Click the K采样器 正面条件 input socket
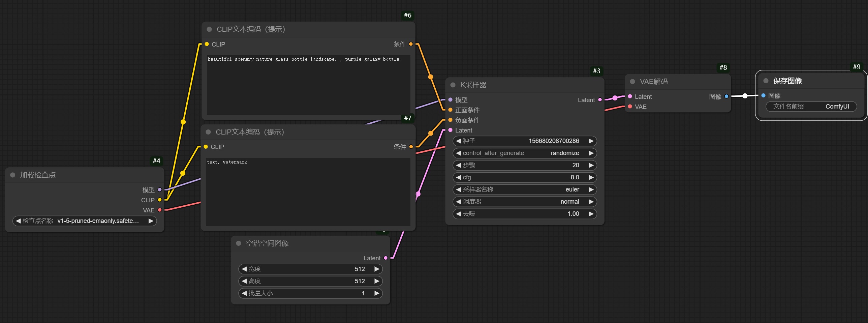868x323 pixels. tap(450, 110)
